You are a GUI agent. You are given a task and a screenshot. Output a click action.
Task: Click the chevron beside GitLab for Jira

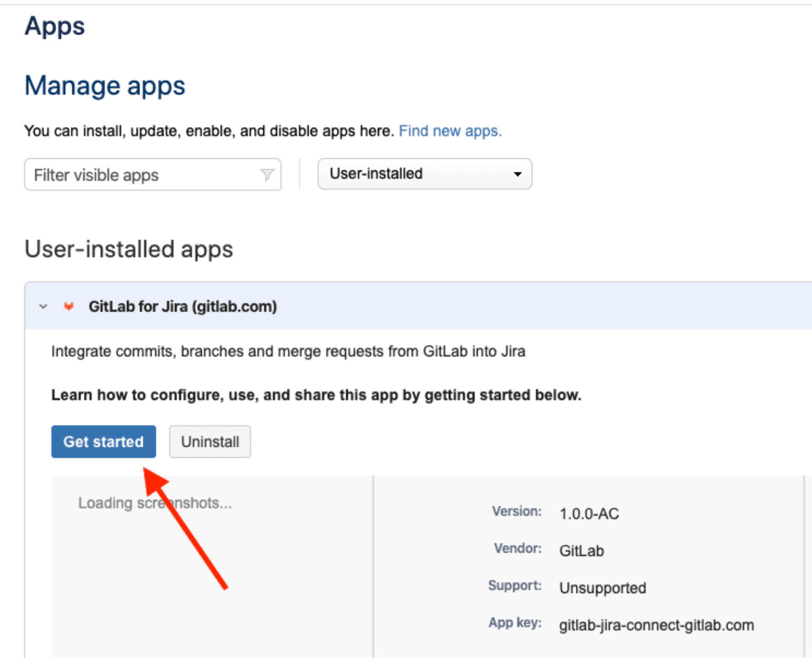pos(42,306)
